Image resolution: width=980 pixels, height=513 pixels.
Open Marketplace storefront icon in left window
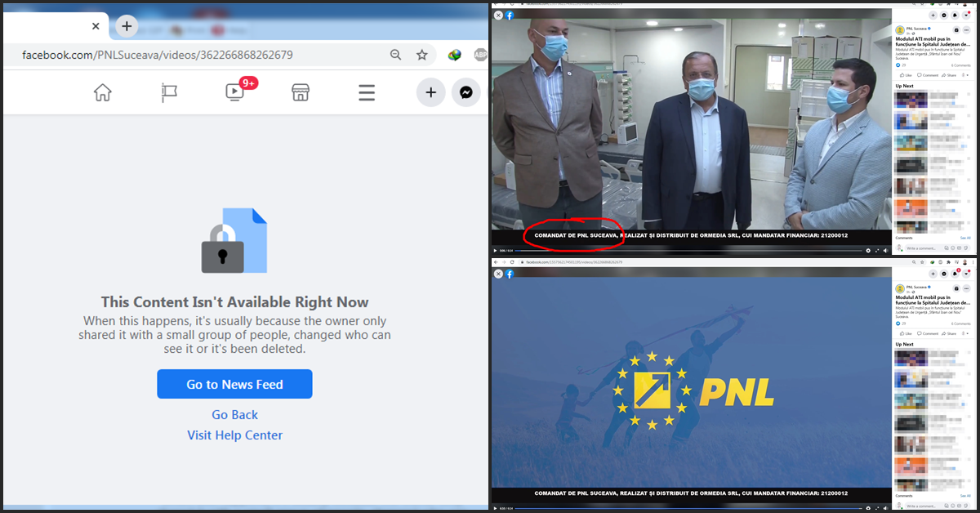[301, 92]
